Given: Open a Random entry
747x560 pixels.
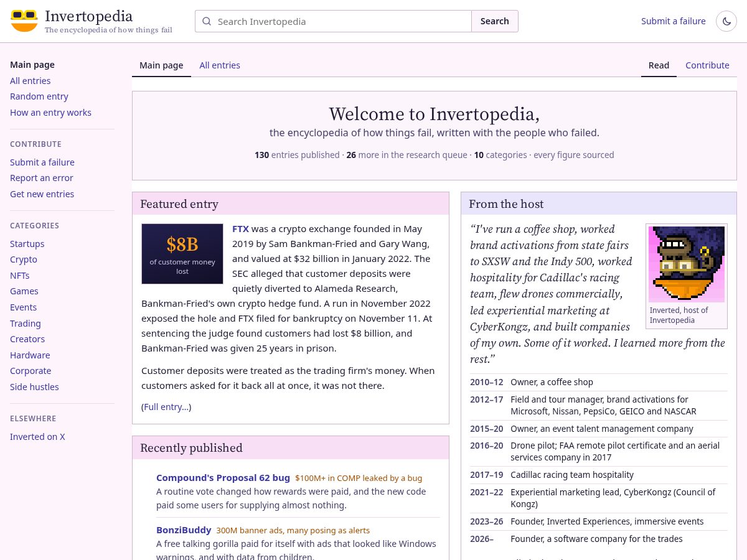Looking at the screenshot, I should coord(39,96).
